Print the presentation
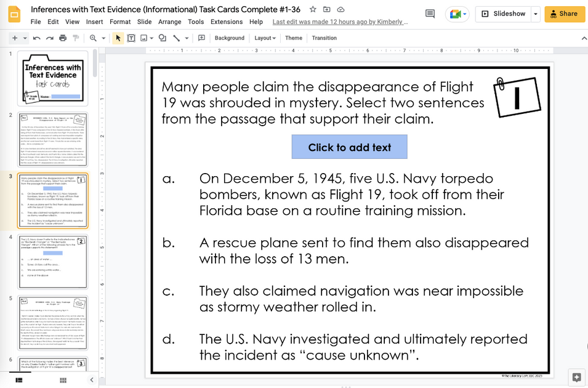The width and height of the screenshot is (588, 388). (x=63, y=38)
